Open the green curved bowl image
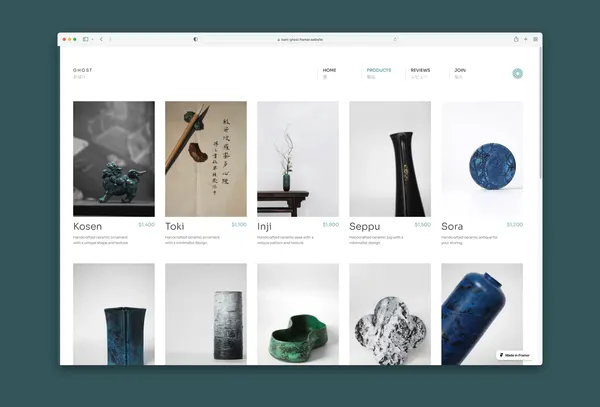600x407 pixels. pos(298,314)
